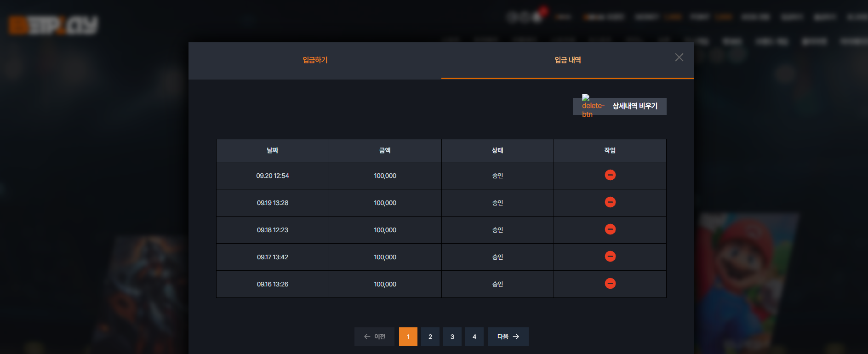The image size is (868, 354).
Task: Open page 3 of the history list
Action: coord(452,337)
